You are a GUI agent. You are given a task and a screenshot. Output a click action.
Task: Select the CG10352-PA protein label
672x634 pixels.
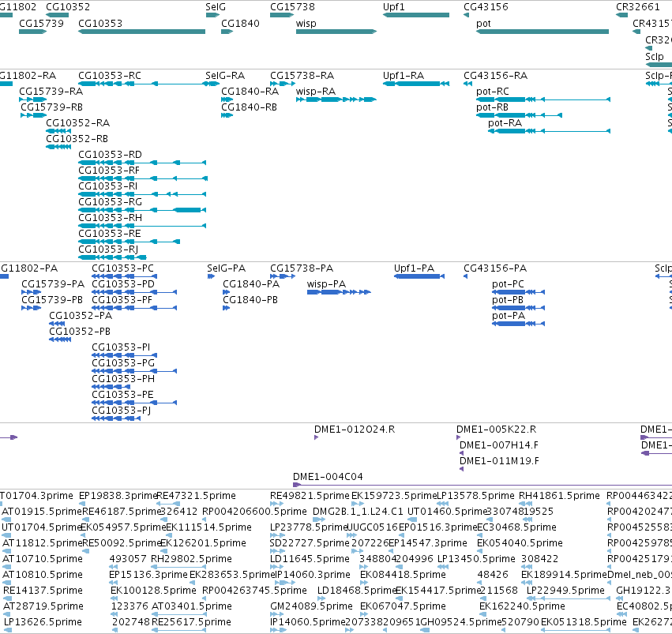tap(81, 316)
